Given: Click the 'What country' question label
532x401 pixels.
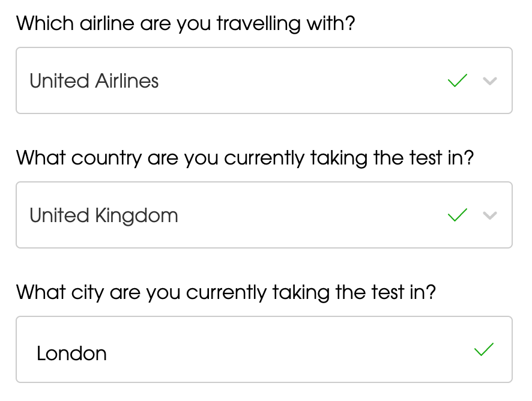Looking at the screenshot, I should click(x=245, y=158).
